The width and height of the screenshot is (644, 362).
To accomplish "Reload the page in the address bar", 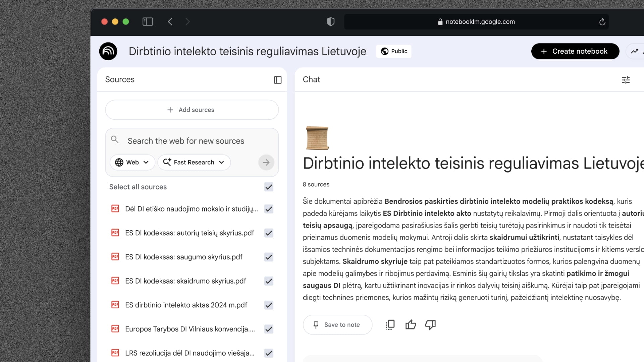I will (602, 22).
